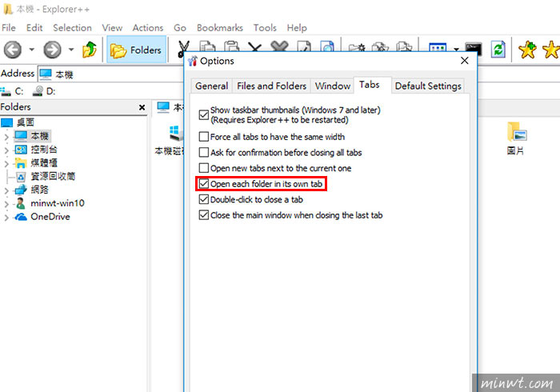Screen dimensions: 560x392
Task: Open the 圖片 folder in main window
Action: point(516,138)
